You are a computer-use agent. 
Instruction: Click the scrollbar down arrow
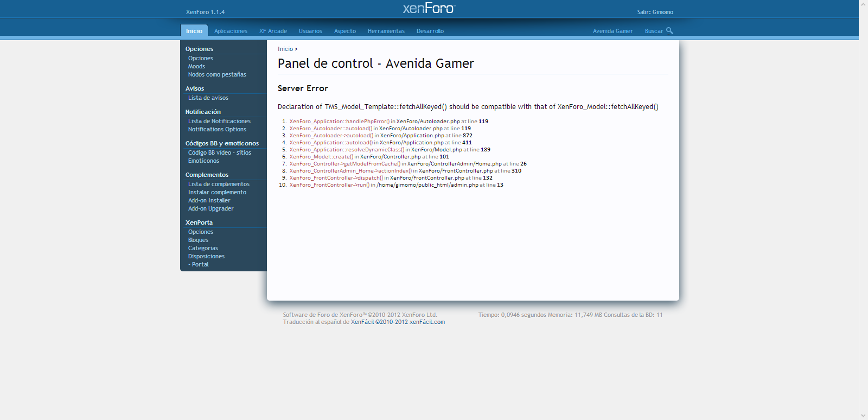pyautogui.click(x=863, y=416)
